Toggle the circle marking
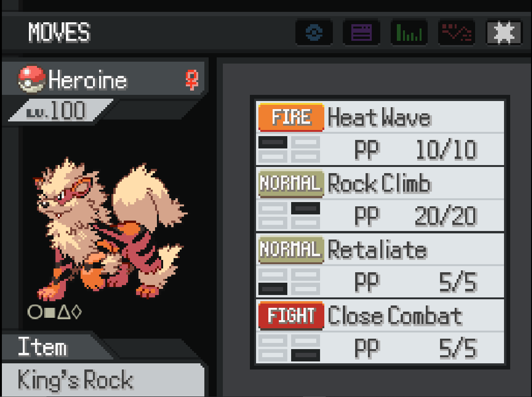The image size is (532, 397). pos(35,312)
